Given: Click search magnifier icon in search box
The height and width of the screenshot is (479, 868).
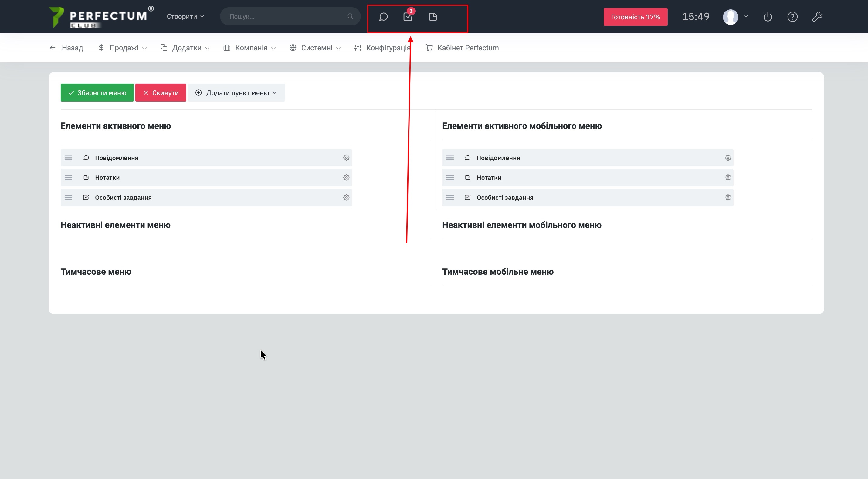Looking at the screenshot, I should tap(350, 16).
